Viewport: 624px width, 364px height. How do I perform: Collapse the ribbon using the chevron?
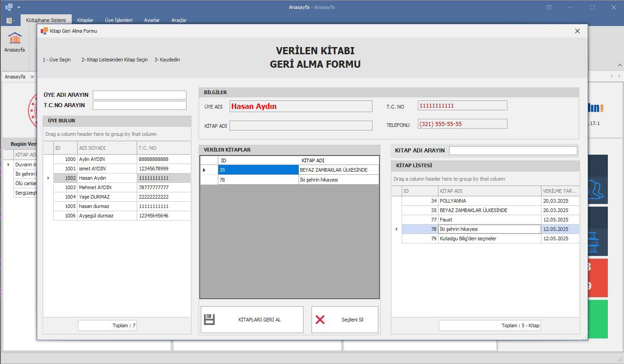pos(620,65)
